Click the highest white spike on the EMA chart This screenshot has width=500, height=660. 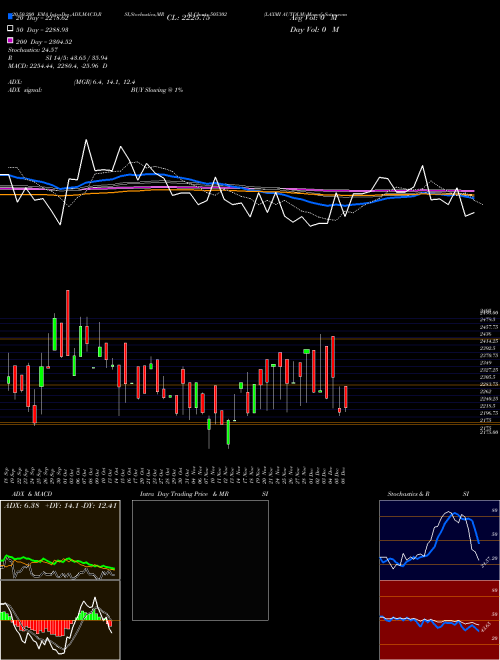click(87, 140)
